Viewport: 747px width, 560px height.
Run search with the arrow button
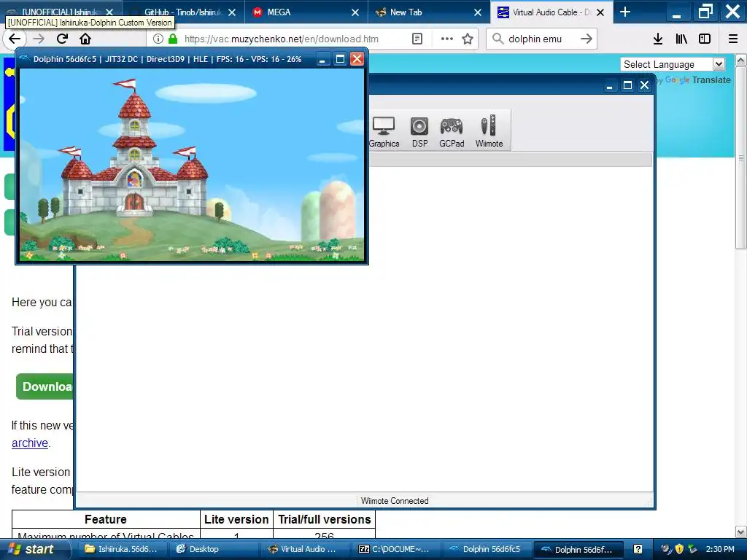pos(587,39)
